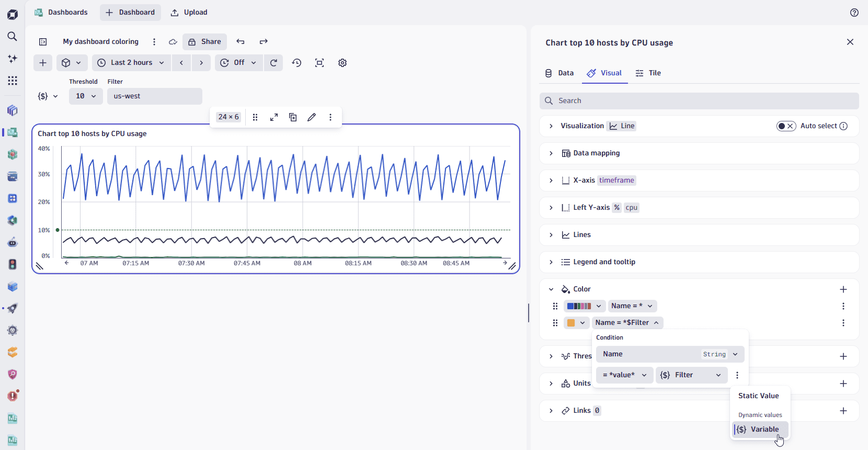868x450 pixels.
Task: Choose Static Value menu option
Action: click(x=759, y=396)
